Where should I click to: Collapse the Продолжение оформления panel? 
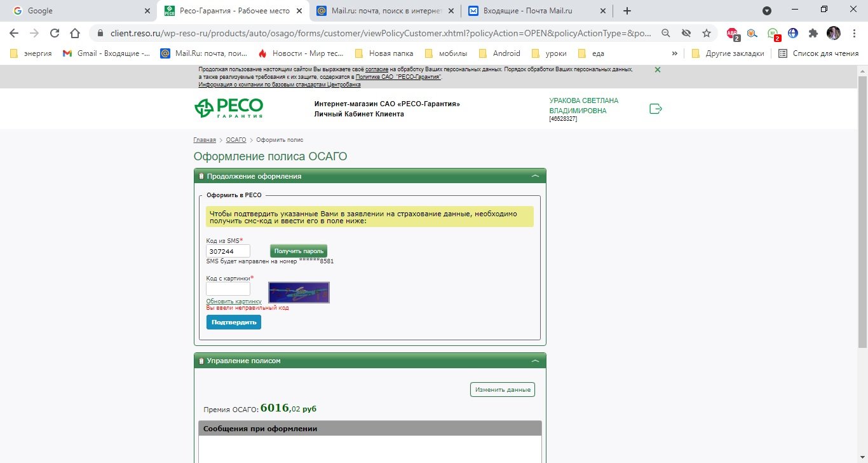[x=535, y=176]
